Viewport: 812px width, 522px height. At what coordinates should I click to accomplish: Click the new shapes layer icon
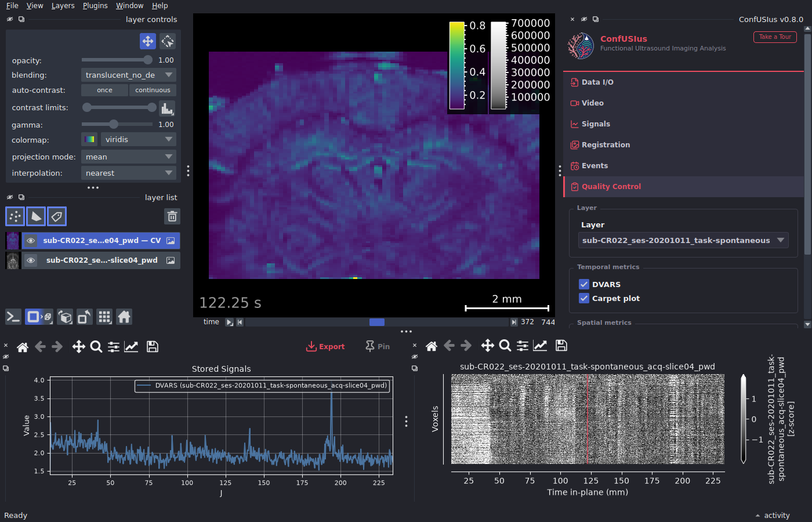click(x=36, y=216)
